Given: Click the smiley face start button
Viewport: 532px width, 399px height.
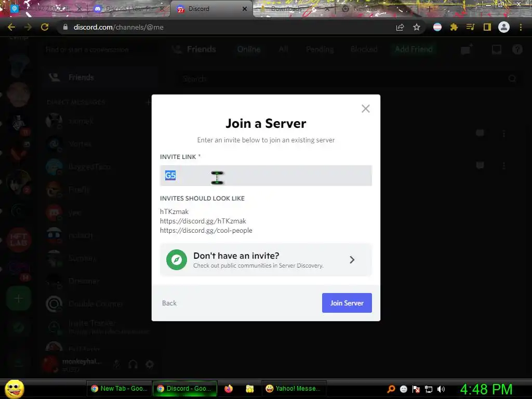Looking at the screenshot, I should (x=14, y=389).
